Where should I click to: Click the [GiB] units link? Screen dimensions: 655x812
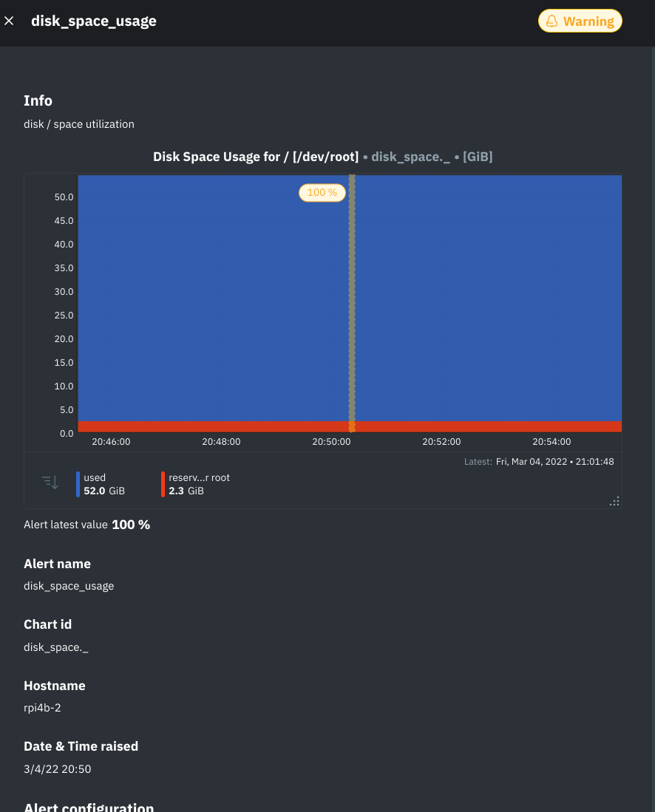478,157
